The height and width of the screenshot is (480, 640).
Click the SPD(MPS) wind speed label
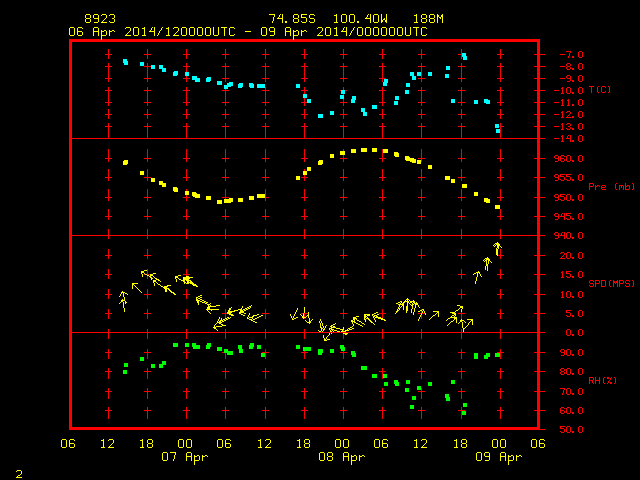pos(611,283)
